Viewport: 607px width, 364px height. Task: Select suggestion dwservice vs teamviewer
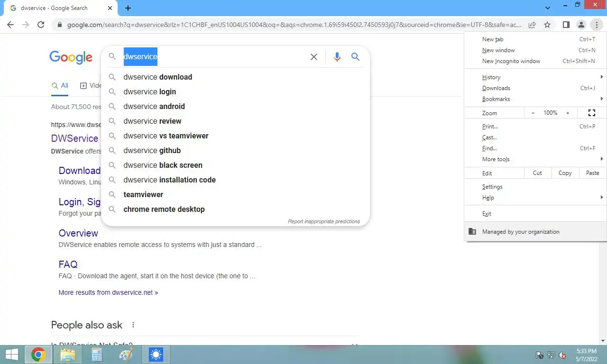[235, 136]
